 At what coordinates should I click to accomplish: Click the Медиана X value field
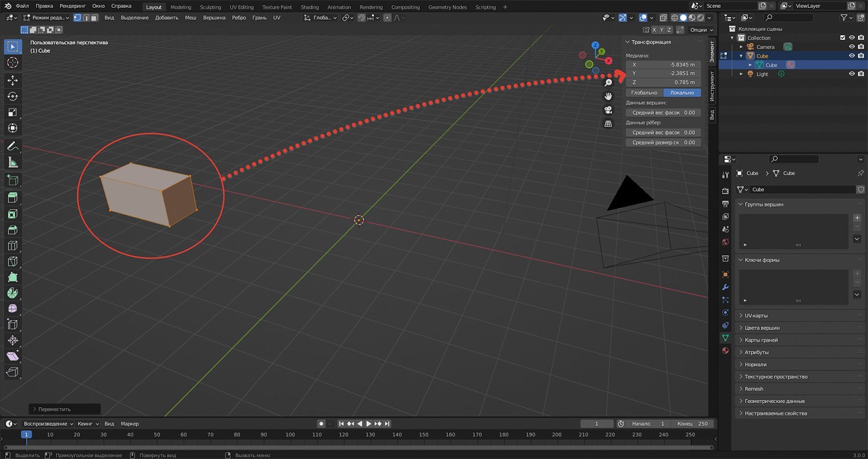point(663,65)
